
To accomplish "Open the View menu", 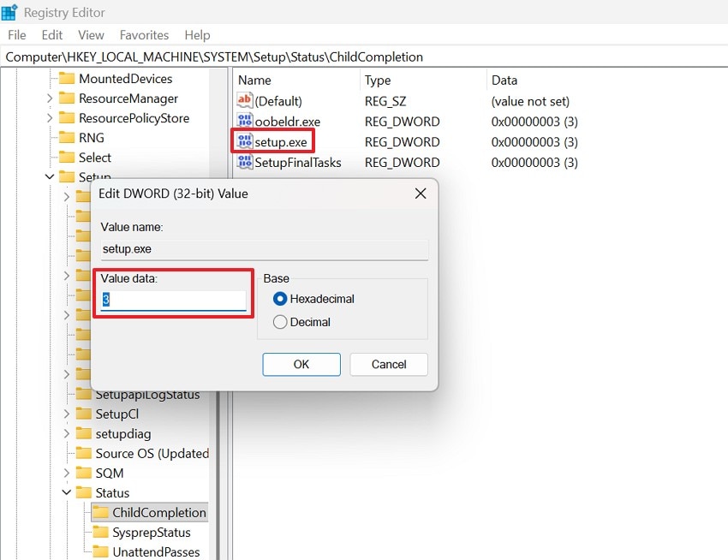I will tap(91, 35).
